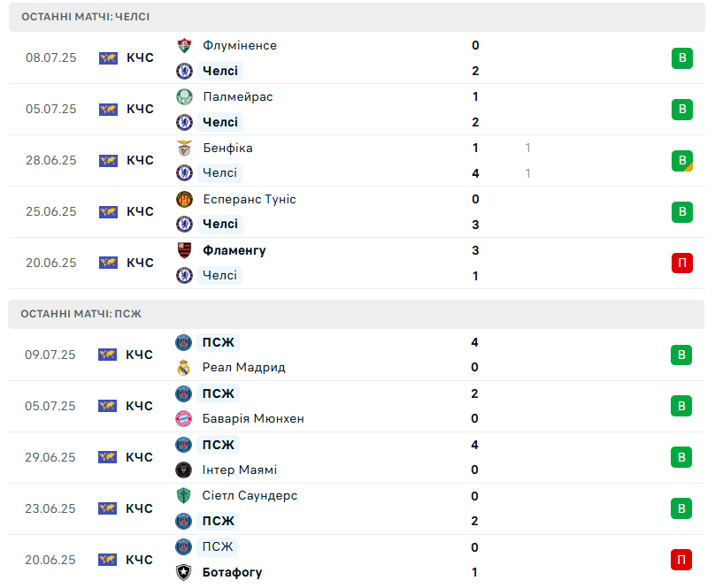715x588 pixels.
Task: Select the Останні матчі: ПСЖ header
Action: point(356,314)
